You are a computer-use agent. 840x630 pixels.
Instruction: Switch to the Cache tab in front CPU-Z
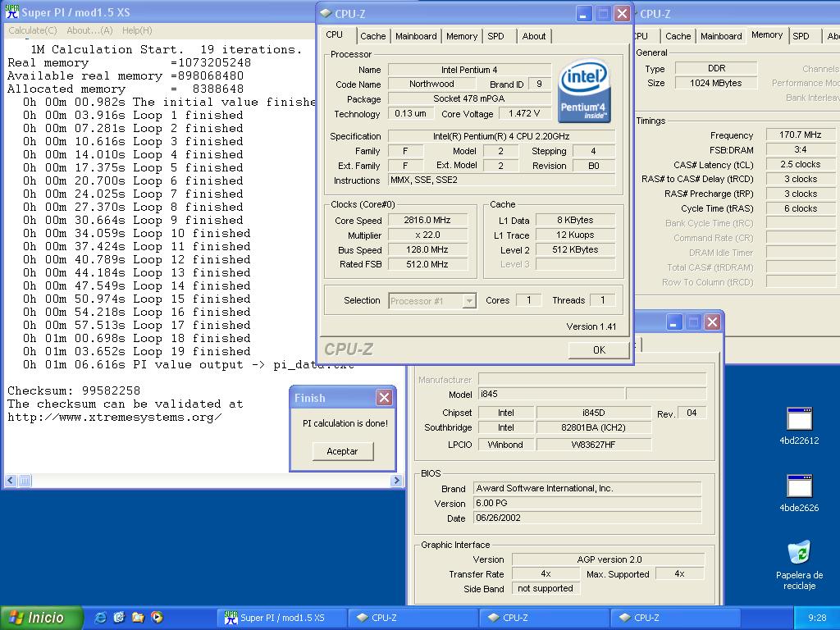pyautogui.click(x=373, y=36)
